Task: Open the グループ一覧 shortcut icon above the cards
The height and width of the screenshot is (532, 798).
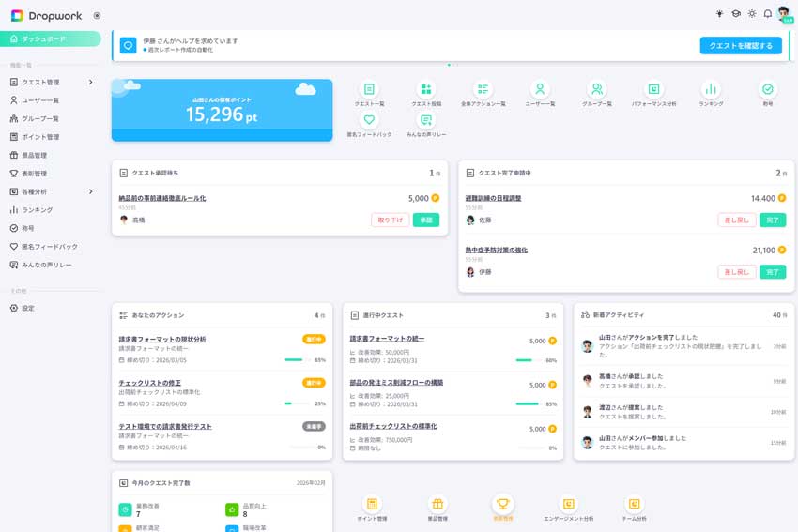Action: click(x=597, y=89)
